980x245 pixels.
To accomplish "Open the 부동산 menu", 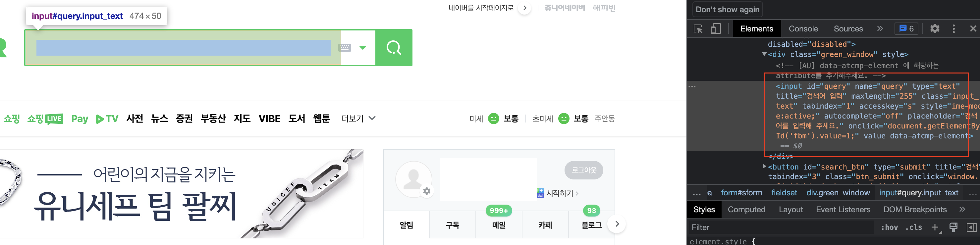I will pyautogui.click(x=213, y=119).
